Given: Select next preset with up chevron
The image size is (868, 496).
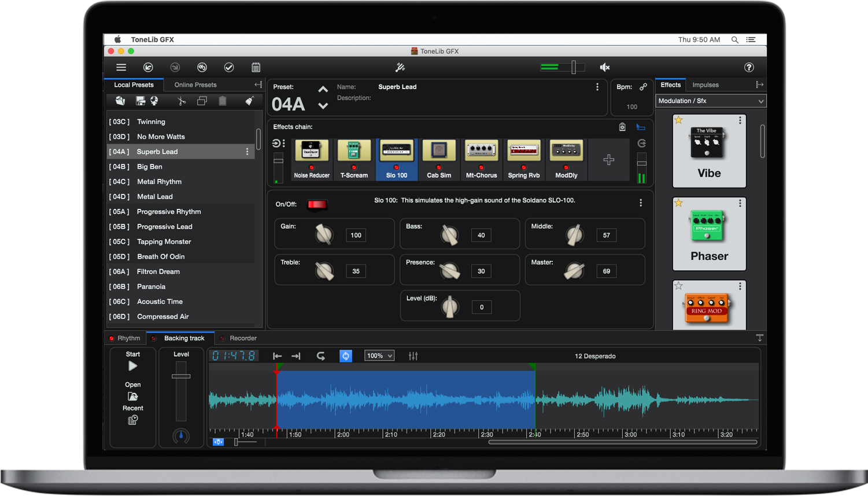Looking at the screenshot, I should (323, 90).
